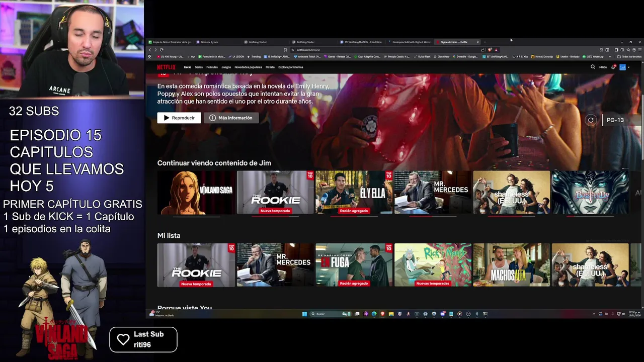Open Machos Alfa in Mi lista

pyautogui.click(x=511, y=265)
